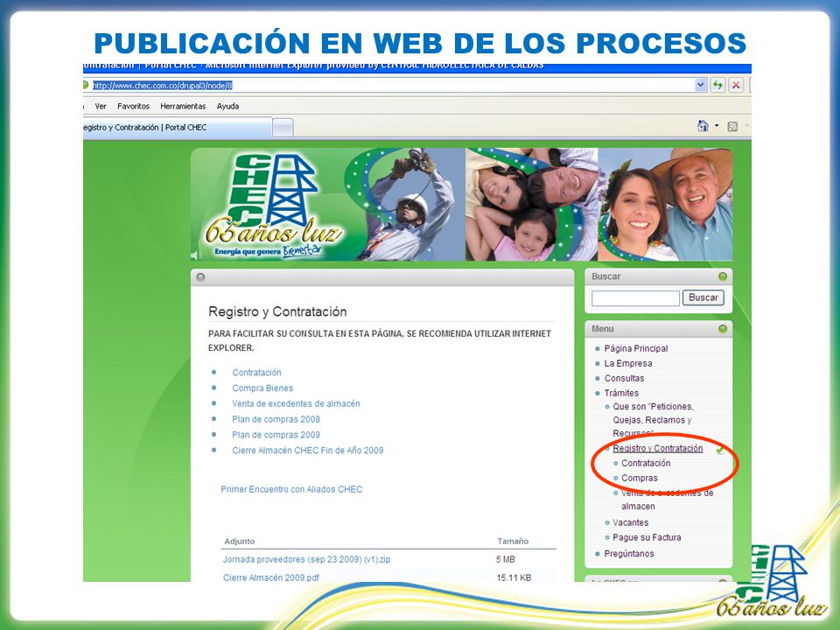Open Cierre Almacén CHEC Fin de Año 2009
Viewport: 840px width, 630px height.
[x=307, y=450]
